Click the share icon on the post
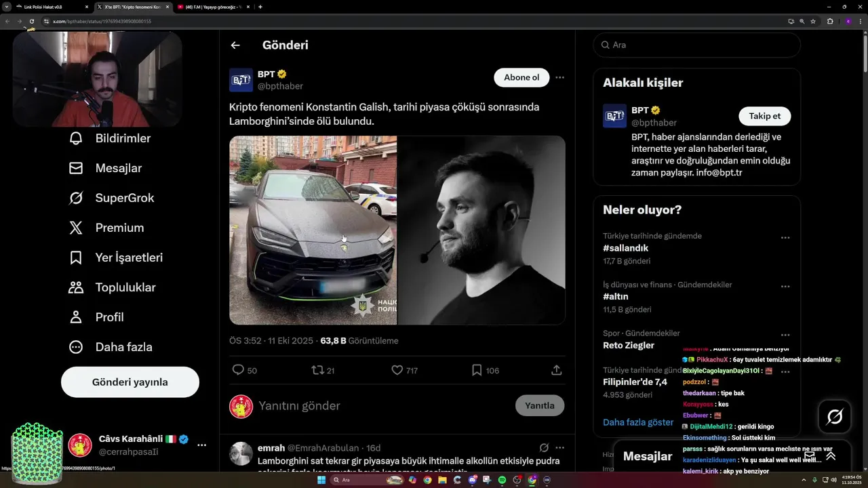Image resolution: width=868 pixels, height=488 pixels. [556, 370]
